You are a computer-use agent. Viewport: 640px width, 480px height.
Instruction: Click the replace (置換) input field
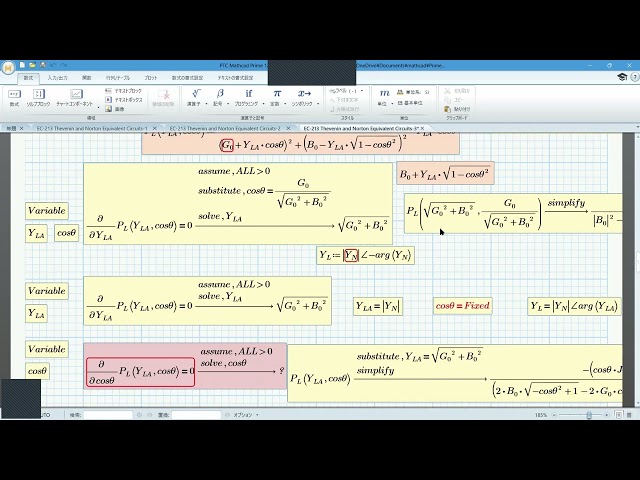pos(196,415)
